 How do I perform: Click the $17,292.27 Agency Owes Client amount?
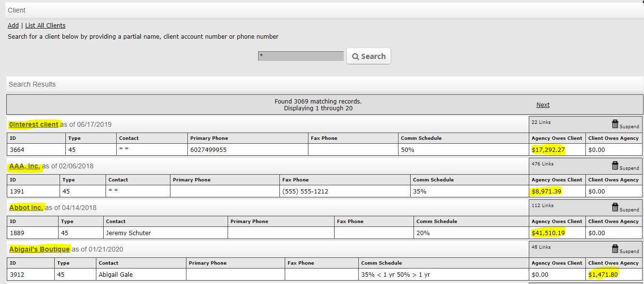click(548, 149)
